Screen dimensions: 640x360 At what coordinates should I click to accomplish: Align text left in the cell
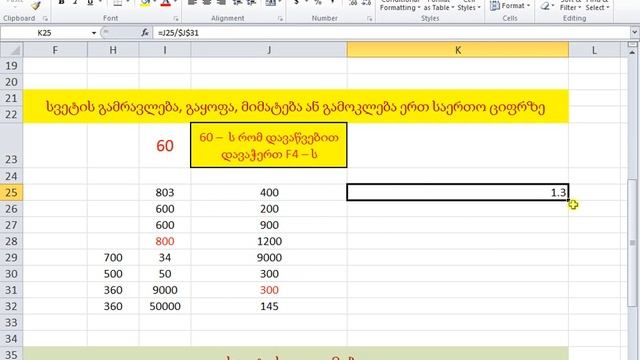point(192,2)
